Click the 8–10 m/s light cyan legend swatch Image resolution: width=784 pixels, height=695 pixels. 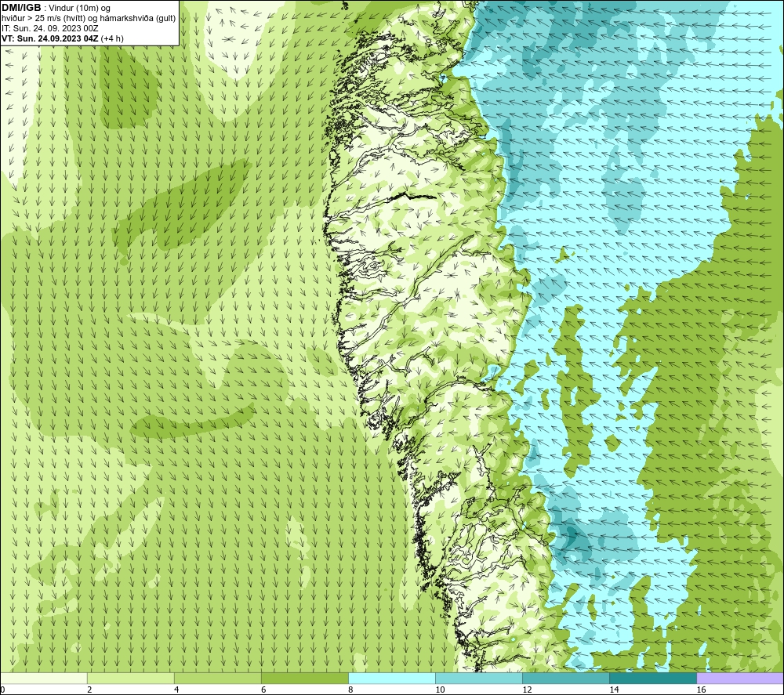(x=391, y=678)
